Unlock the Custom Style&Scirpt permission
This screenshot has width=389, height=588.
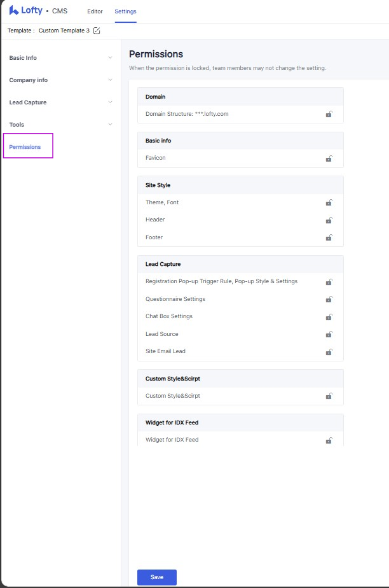pos(329,396)
